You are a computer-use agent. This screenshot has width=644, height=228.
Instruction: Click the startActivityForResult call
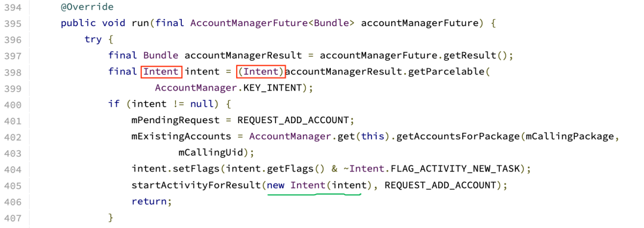pos(196,185)
